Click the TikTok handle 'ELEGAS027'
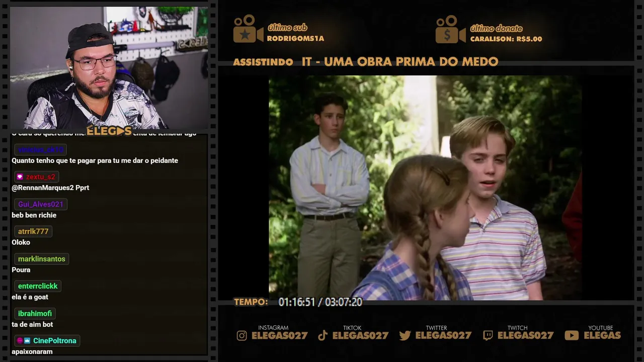 [x=361, y=335]
